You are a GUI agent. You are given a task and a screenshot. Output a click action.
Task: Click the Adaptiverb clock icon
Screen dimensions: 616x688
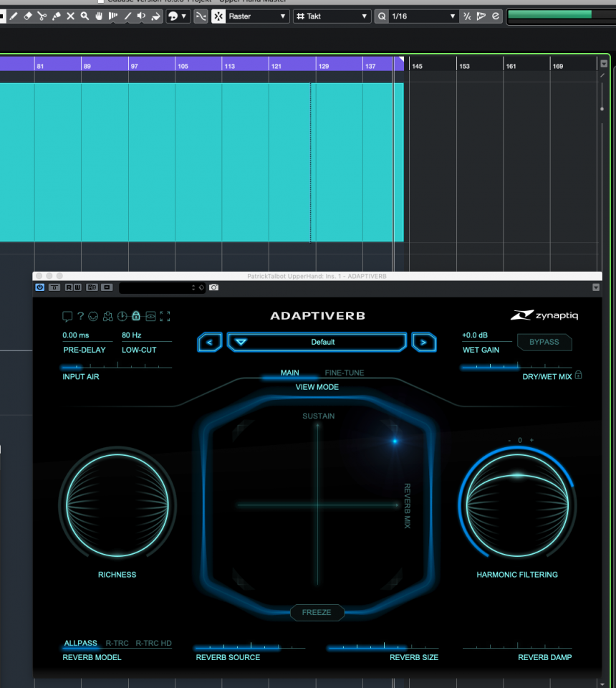pos(122,316)
